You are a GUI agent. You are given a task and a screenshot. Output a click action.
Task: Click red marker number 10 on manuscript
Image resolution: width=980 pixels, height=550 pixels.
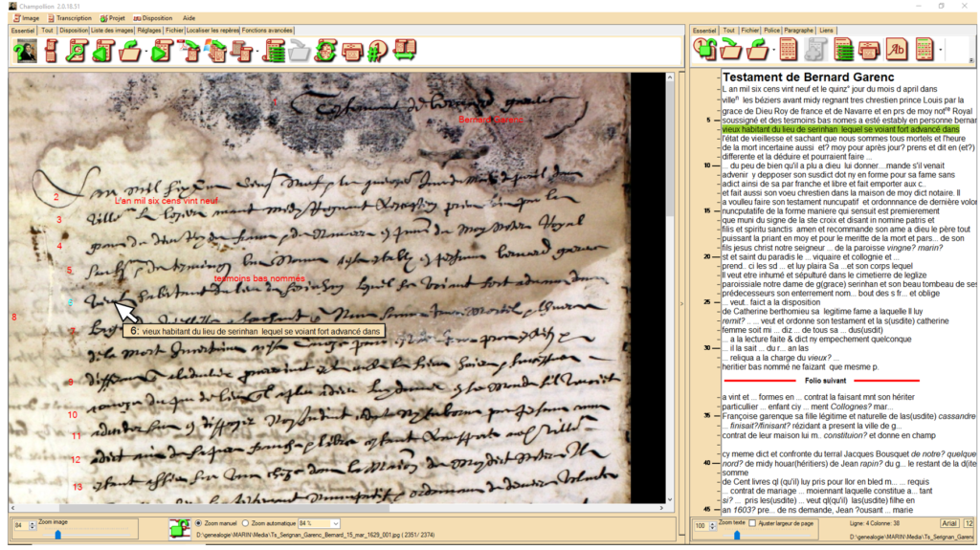coord(73,414)
